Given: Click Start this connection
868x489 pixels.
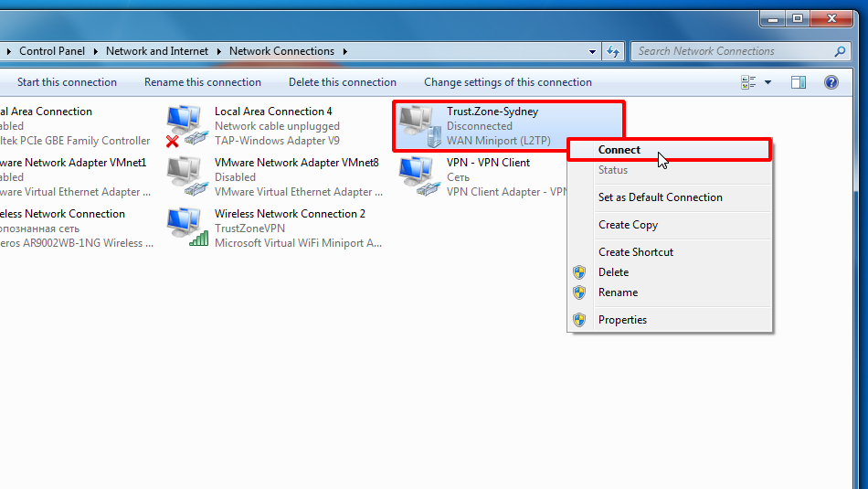Looking at the screenshot, I should [x=67, y=82].
